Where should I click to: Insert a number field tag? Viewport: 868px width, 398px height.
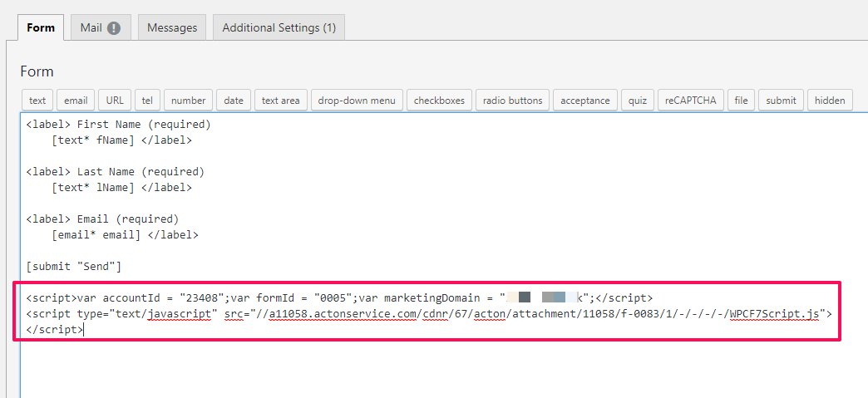[x=188, y=101]
